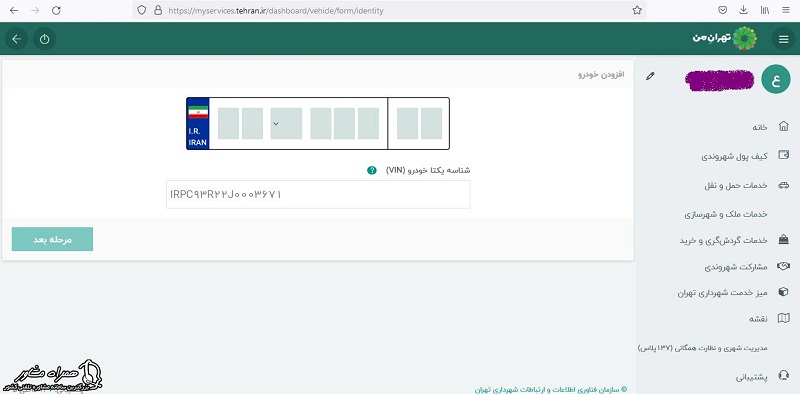This screenshot has height=394, width=800.
Task: Click the pencil edit profile icon
Action: click(649, 76)
